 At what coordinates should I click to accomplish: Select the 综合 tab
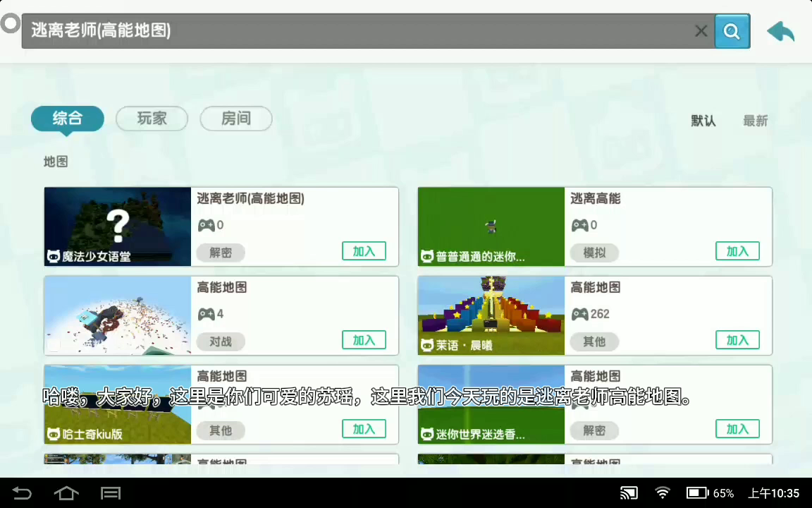[67, 119]
